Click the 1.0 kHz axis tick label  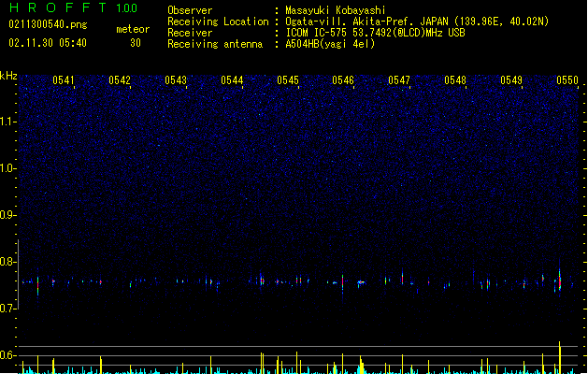(x=7, y=168)
